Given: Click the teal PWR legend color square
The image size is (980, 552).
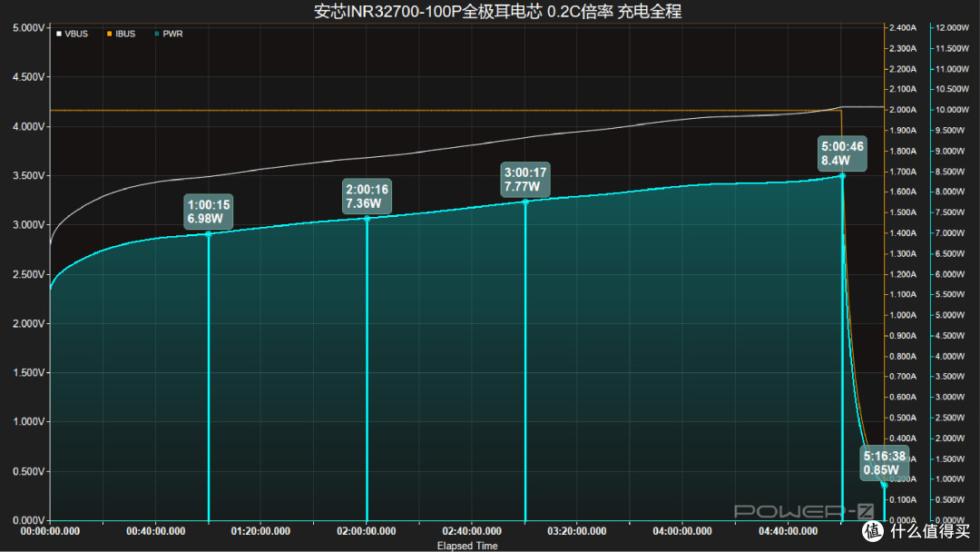Looking at the screenshot, I should (157, 34).
